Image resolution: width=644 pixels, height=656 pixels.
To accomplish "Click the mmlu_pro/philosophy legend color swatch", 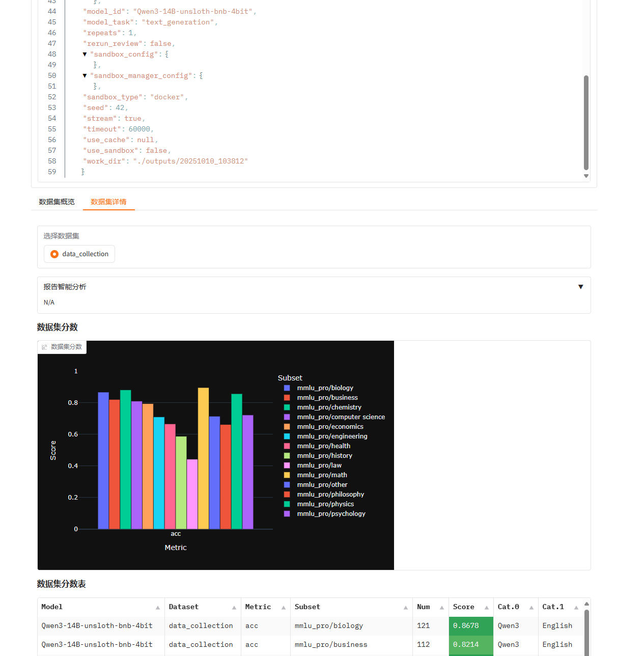I will tap(287, 494).
